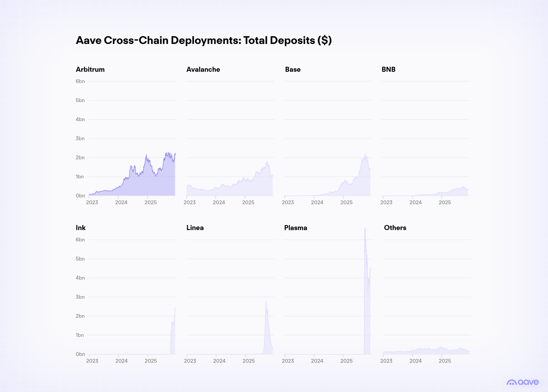Viewport: 548px width, 392px height.
Task: Click the 2023 axis tick under Base chart
Action: 288,202
